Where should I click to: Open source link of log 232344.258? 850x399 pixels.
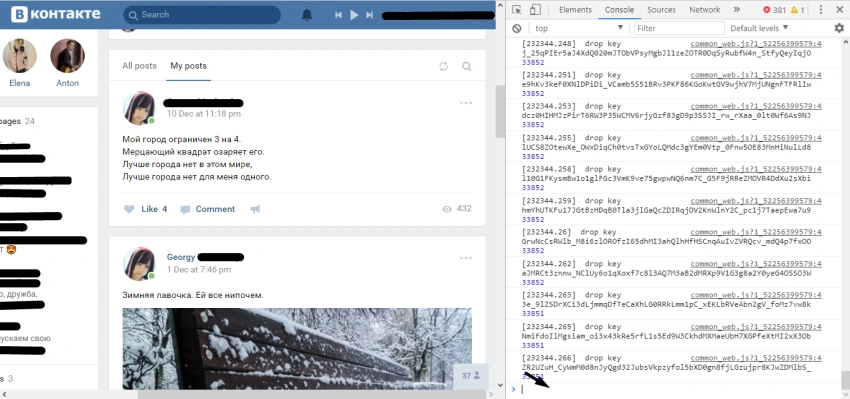pyautogui.click(x=756, y=169)
